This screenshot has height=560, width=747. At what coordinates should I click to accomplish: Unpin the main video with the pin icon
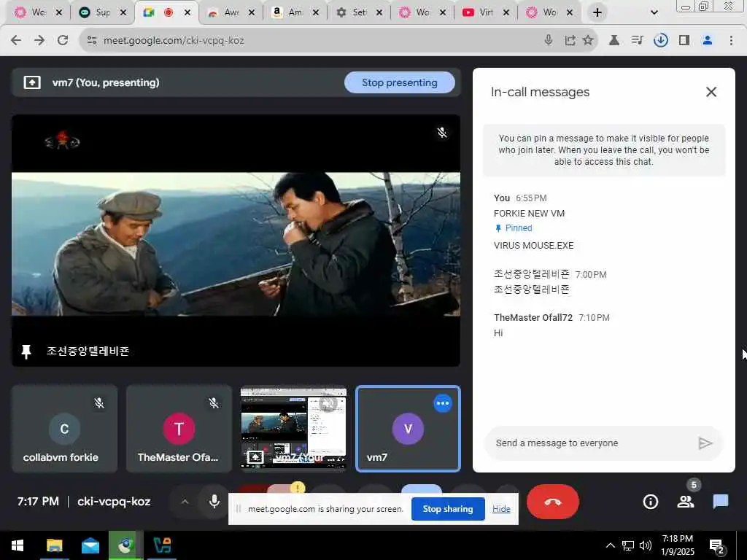pos(26,351)
